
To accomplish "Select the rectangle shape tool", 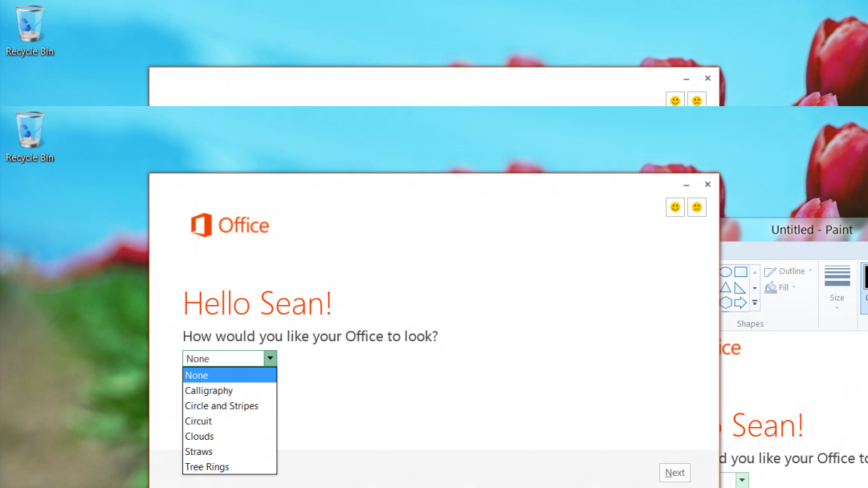I will pyautogui.click(x=741, y=273).
